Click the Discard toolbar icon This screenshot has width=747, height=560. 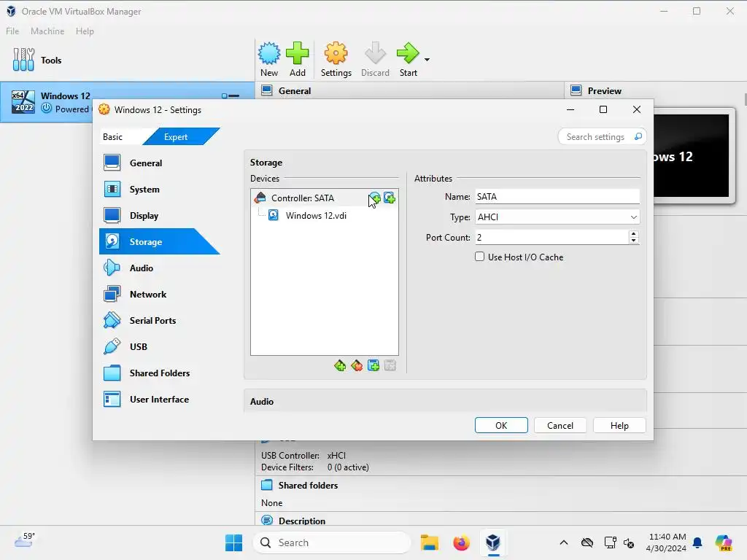tap(375, 60)
